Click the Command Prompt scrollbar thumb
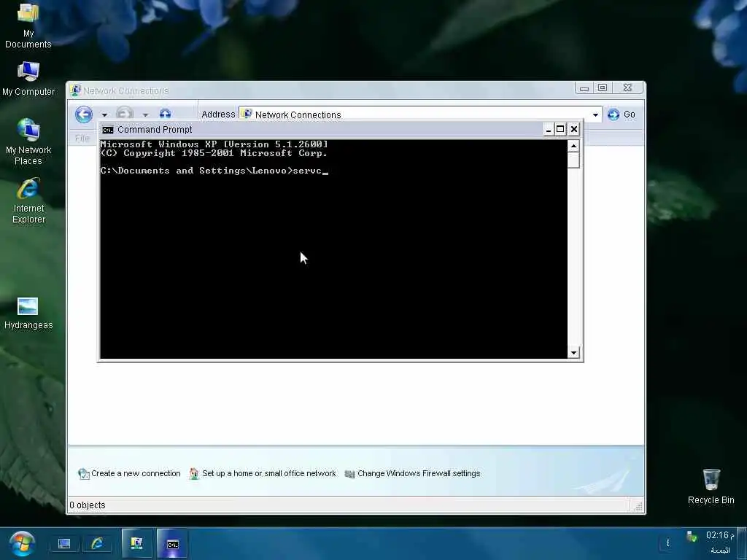 coord(573,160)
